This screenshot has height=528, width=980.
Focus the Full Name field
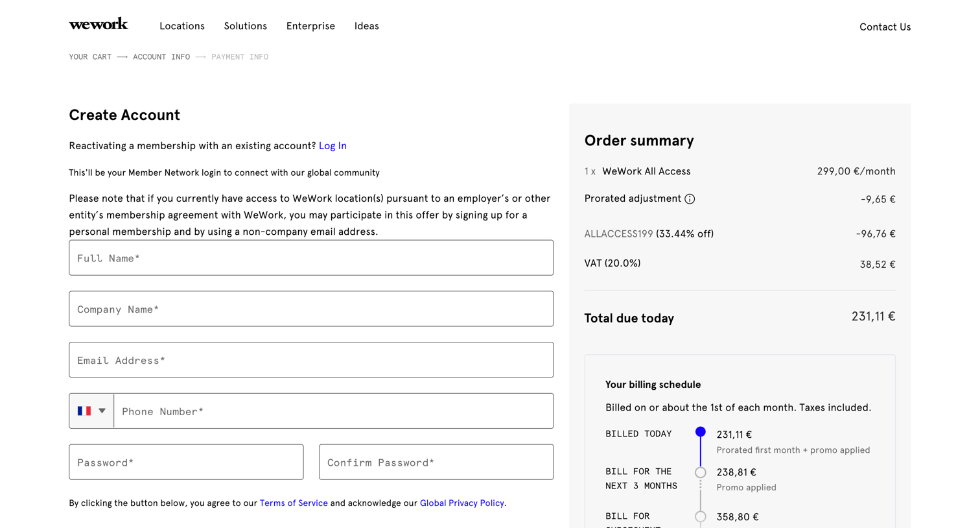pyautogui.click(x=311, y=258)
